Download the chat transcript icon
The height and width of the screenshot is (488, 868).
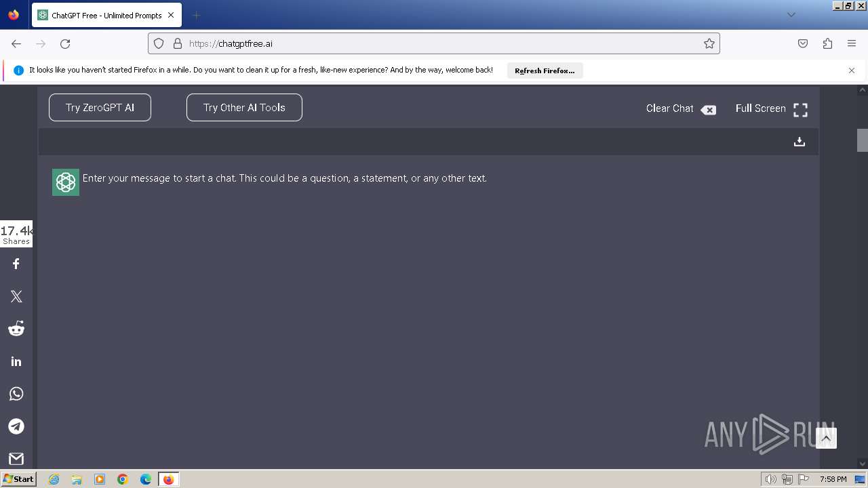[x=800, y=142]
